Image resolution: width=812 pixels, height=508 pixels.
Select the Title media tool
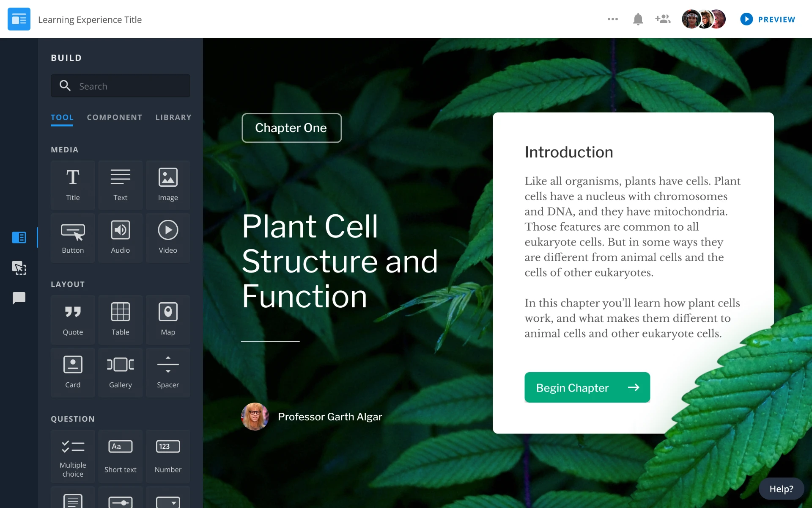pos(73,185)
